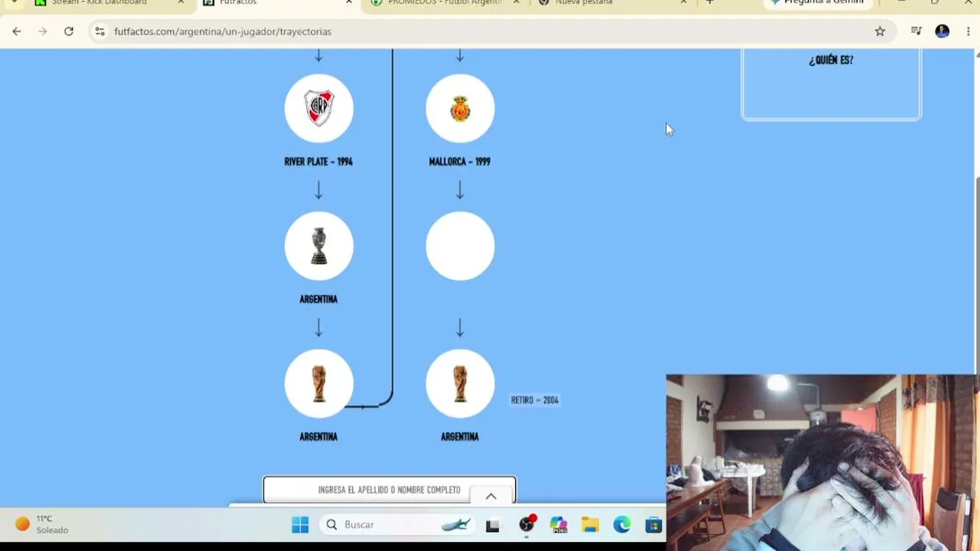Click the World Cup trophy under River Plate column
Screen dimensions: 980x551
(318, 383)
